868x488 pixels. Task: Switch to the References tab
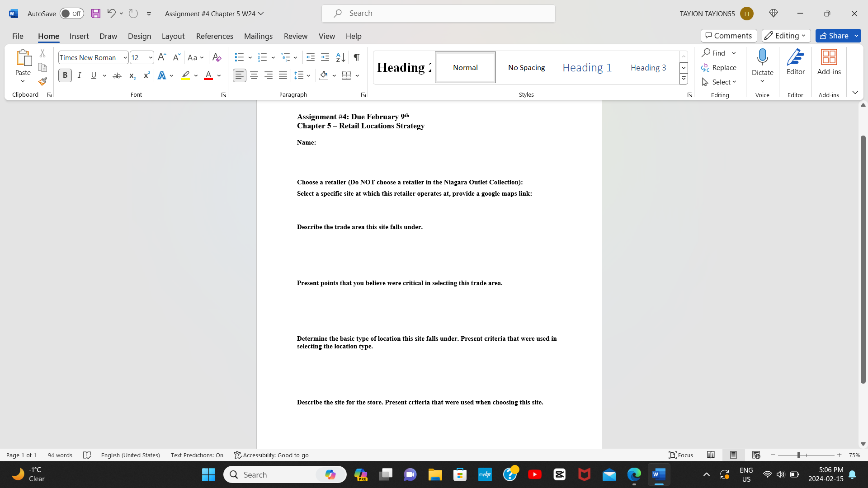215,36
